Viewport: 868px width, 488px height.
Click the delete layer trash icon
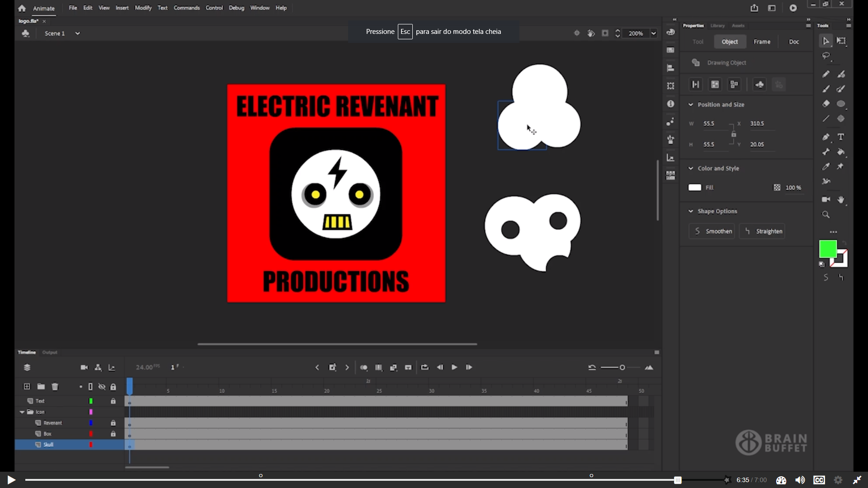tap(55, 387)
